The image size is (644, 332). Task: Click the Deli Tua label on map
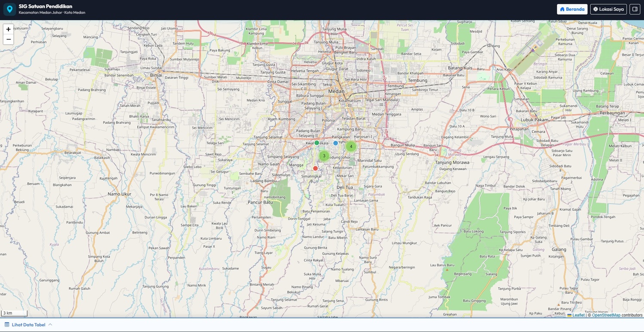[344, 187]
